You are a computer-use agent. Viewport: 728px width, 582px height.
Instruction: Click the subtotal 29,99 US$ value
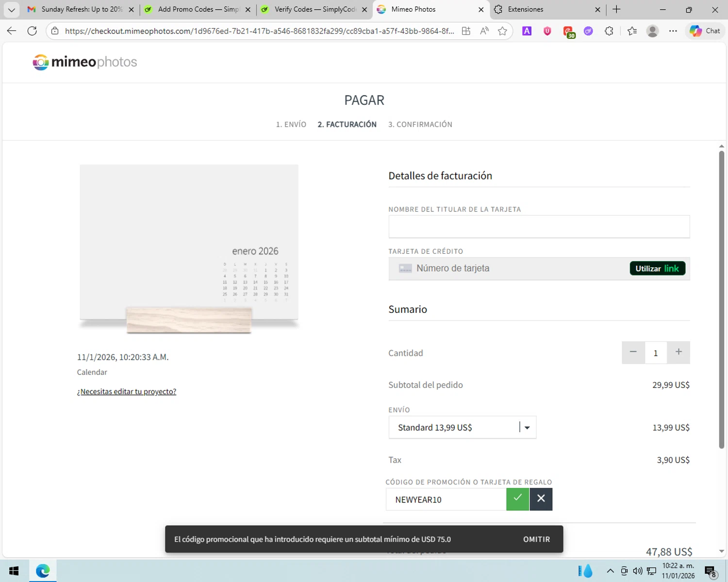(671, 385)
